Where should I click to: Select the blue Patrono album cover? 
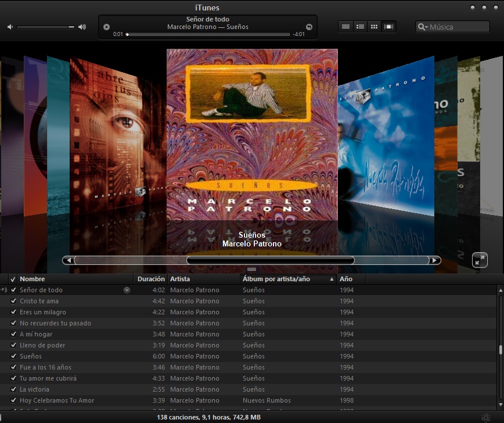386,135
